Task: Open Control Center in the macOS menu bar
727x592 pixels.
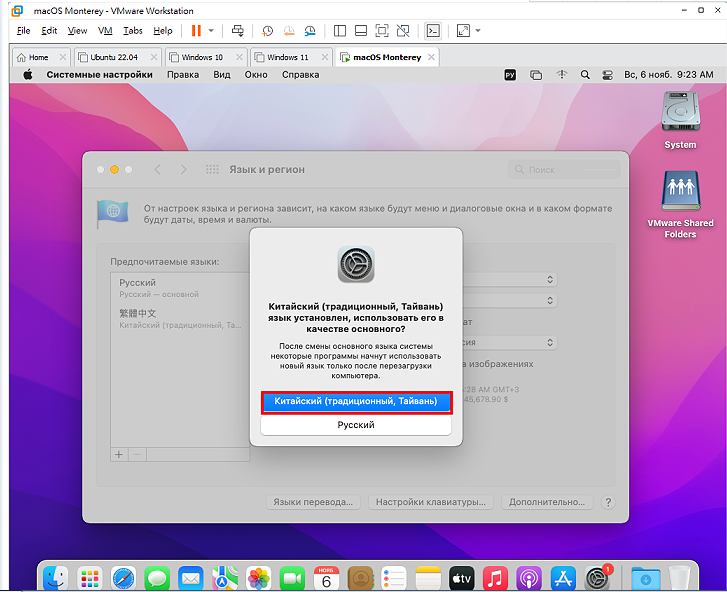Action: click(x=607, y=75)
